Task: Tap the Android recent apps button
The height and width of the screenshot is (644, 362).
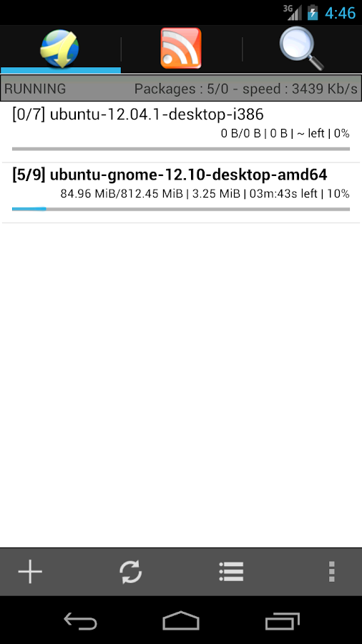Action: click(x=282, y=620)
